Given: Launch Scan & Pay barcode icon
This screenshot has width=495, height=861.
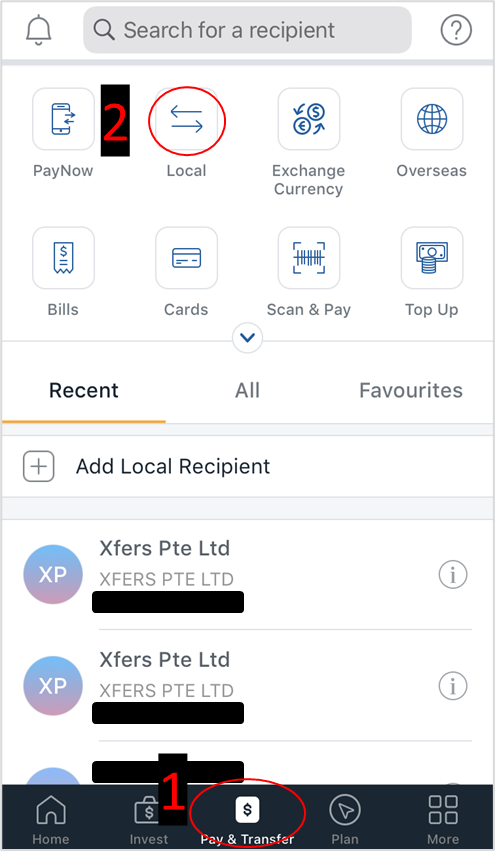Looking at the screenshot, I should 309,258.
